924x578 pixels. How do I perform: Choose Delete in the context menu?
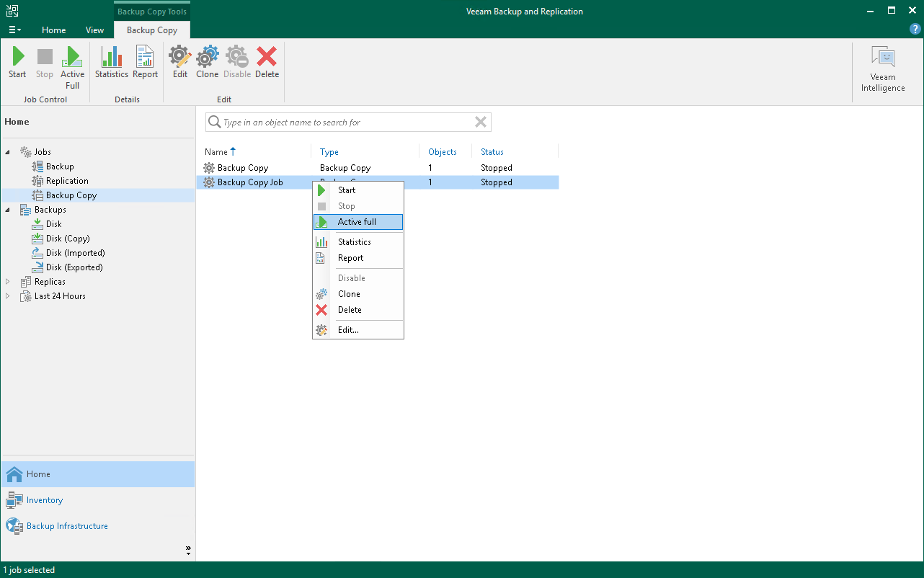coord(358,310)
